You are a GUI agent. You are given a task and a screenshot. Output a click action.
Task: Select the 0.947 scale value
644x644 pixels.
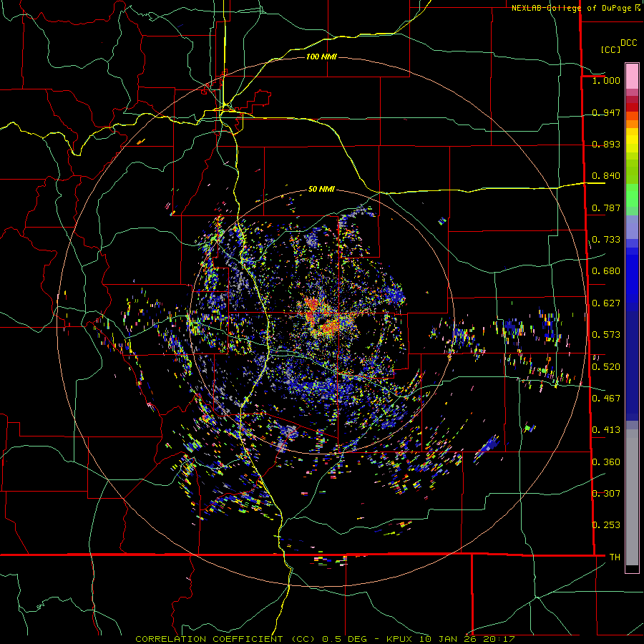tap(606, 112)
